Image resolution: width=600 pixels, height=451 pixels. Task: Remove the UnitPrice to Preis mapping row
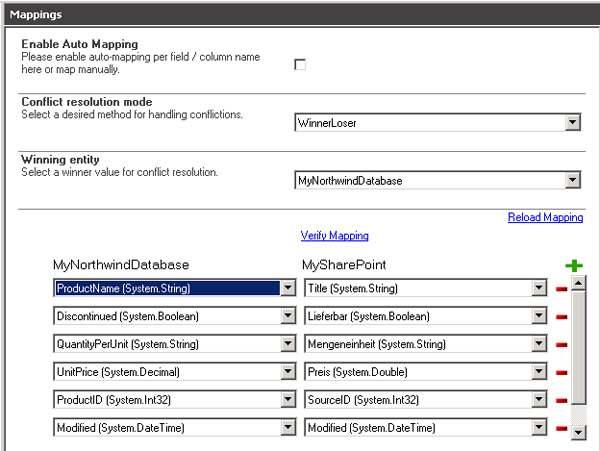pos(562,373)
